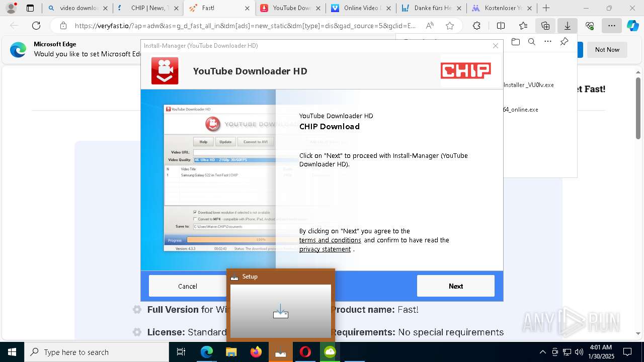644x362 pixels.
Task: Close the 'Fast!' browser tab
Action: pos(247,8)
